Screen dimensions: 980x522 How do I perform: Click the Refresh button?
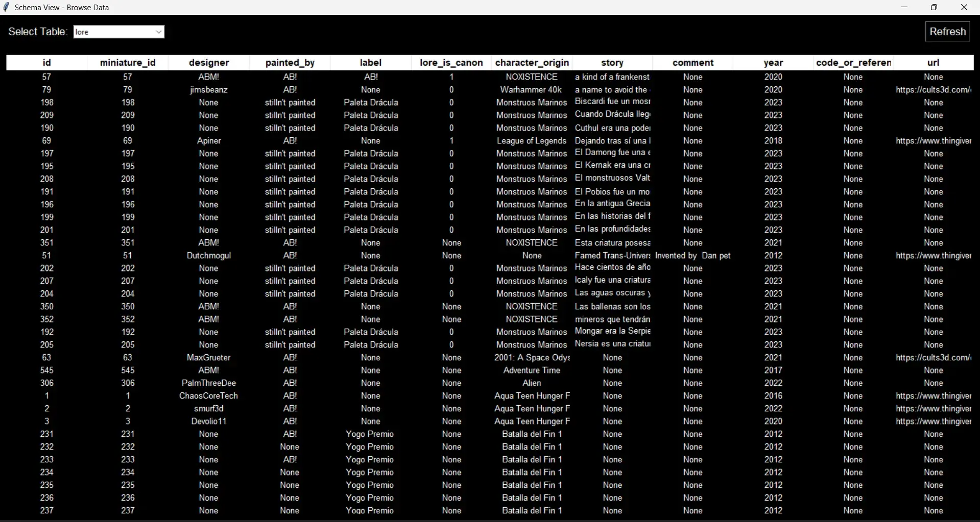[x=947, y=32]
